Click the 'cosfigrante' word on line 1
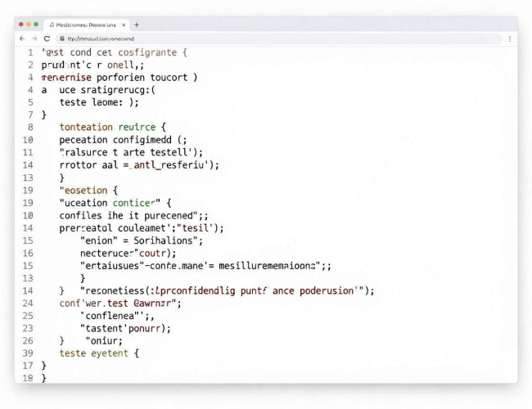The width and height of the screenshot is (532, 409). (x=147, y=52)
